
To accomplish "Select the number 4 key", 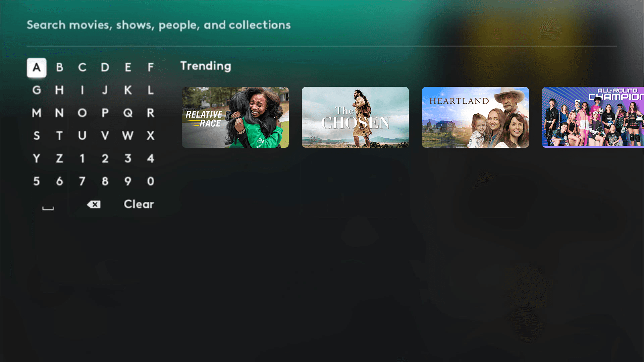I will click(x=151, y=159).
